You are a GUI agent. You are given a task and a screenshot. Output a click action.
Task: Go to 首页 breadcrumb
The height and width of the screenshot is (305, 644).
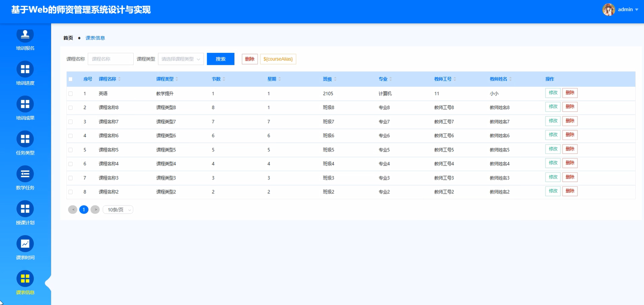coord(68,38)
